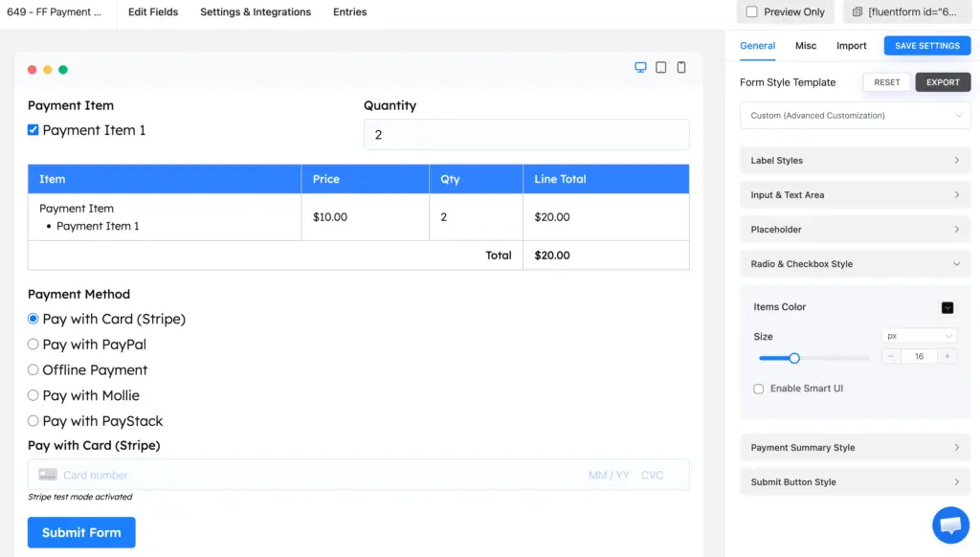980x557 pixels.
Task: Expand Payment Summary Style section
Action: tap(855, 448)
